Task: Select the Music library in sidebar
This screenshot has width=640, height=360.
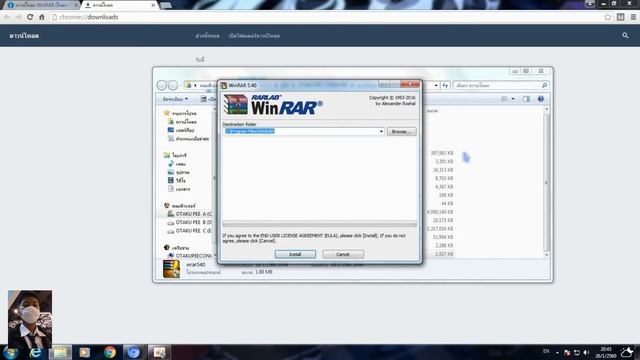Action: click(177, 164)
